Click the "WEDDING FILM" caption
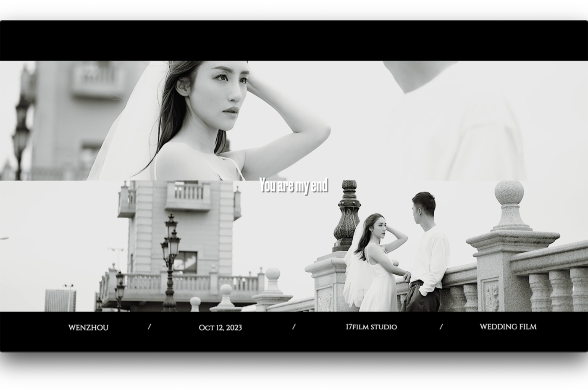Image resolution: width=588 pixels, height=392 pixels. [508, 326]
